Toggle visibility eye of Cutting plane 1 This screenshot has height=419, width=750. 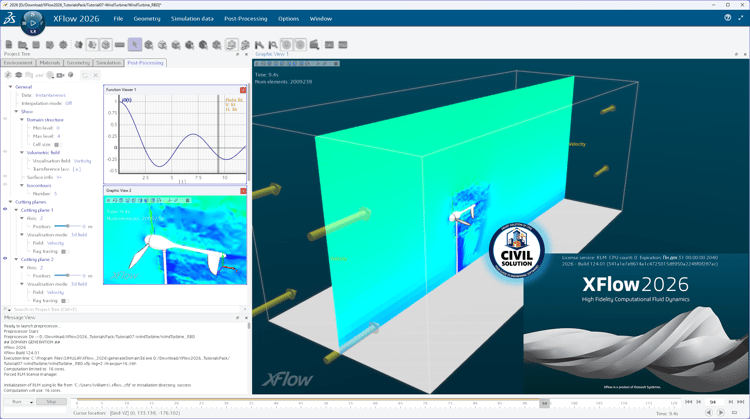[5, 209]
